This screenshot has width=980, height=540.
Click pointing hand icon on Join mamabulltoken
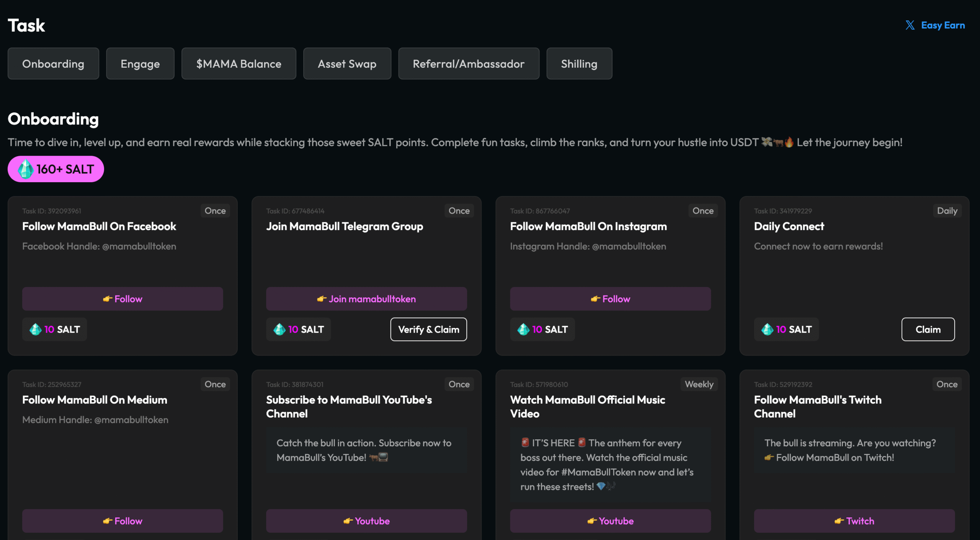(322, 299)
